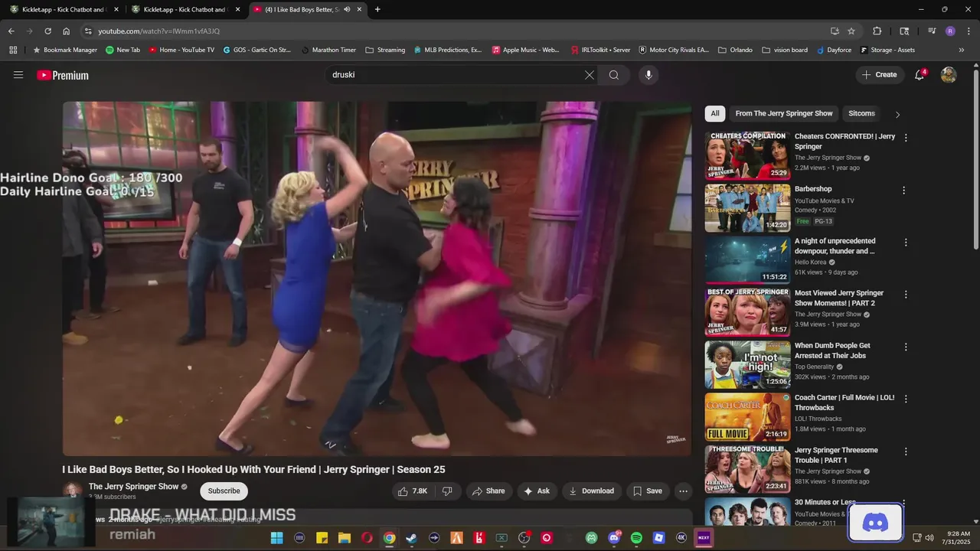Image resolution: width=980 pixels, height=551 pixels.
Task: Open Home - YouTube TV bookmark
Action: [x=181, y=50]
